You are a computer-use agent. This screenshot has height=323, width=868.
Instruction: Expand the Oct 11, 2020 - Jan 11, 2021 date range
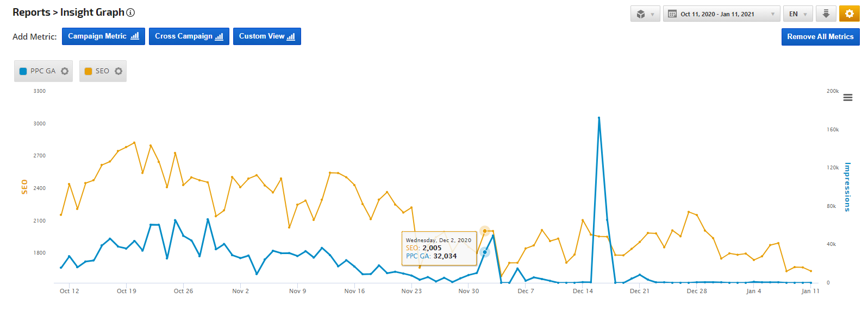tap(721, 14)
